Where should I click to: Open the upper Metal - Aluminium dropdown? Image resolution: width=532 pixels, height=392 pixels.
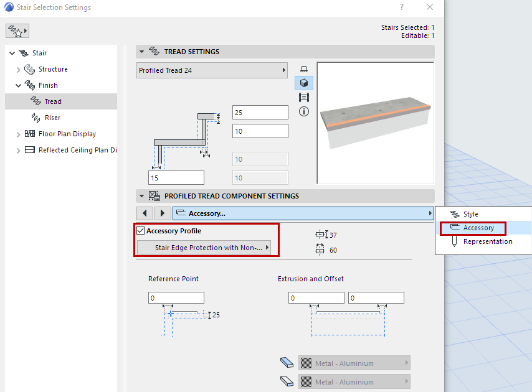point(354,363)
